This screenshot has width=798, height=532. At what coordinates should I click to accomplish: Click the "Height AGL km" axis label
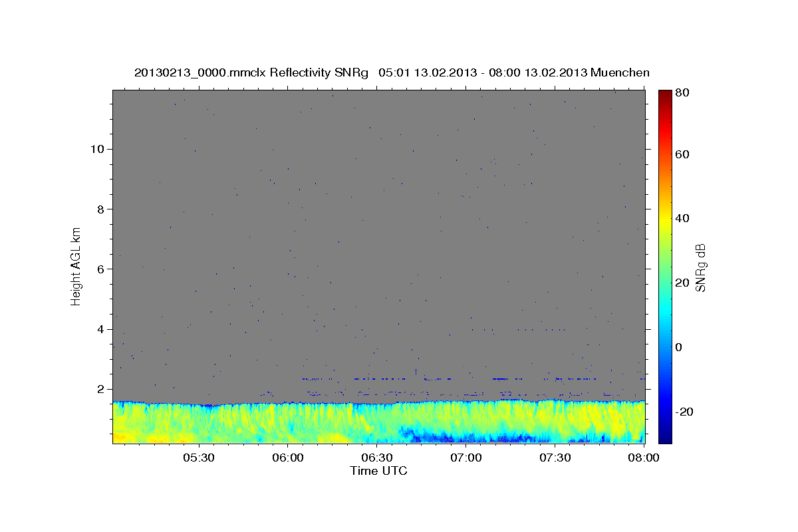click(76, 265)
